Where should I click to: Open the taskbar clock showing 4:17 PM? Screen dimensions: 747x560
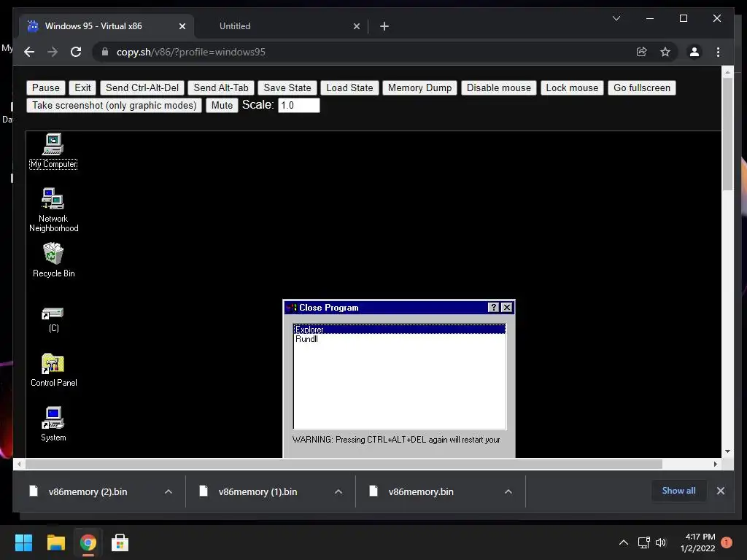pyautogui.click(x=698, y=542)
